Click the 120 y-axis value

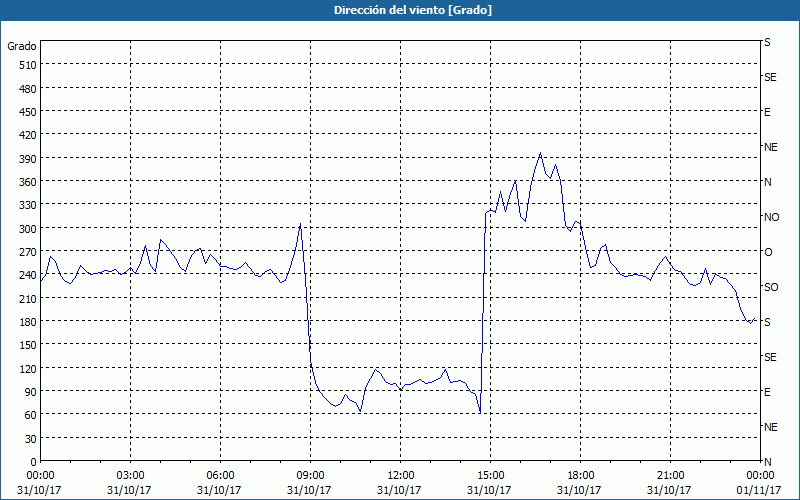(x=28, y=368)
